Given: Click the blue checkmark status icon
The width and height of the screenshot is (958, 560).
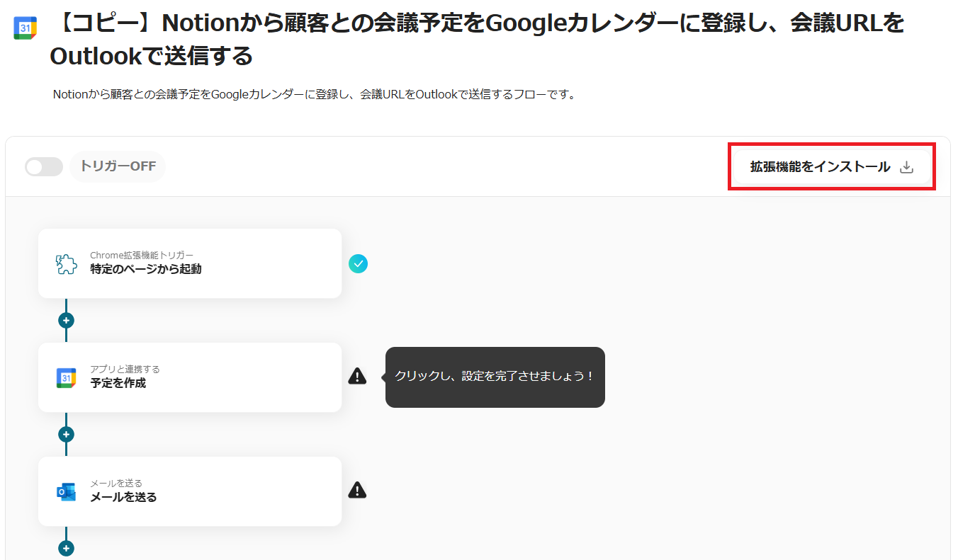Looking at the screenshot, I should (x=358, y=264).
